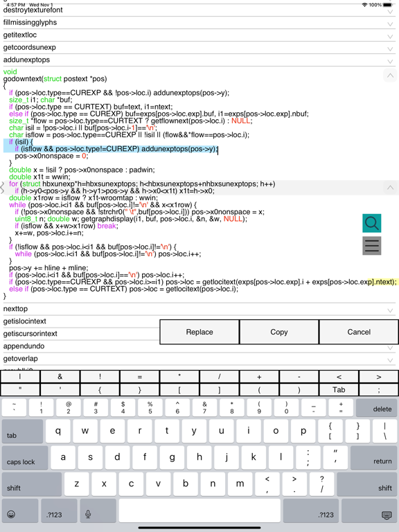Tap Tab in the shortcut bar

pyautogui.click(x=339, y=389)
